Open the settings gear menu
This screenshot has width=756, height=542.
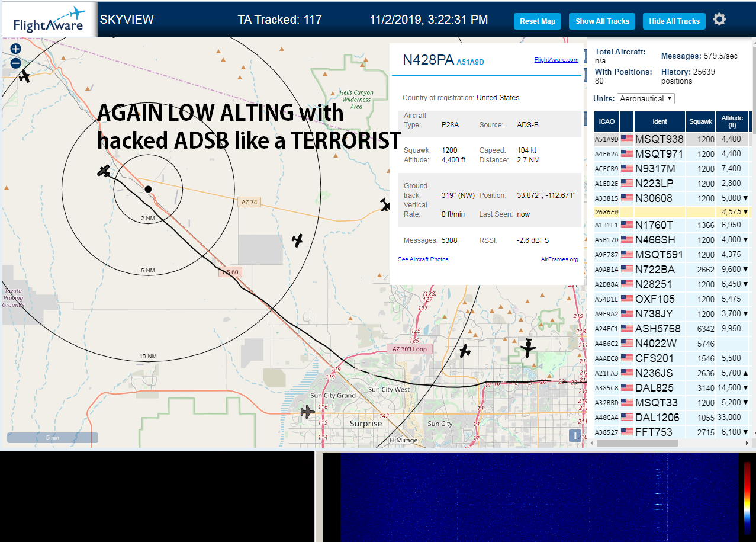coord(719,20)
